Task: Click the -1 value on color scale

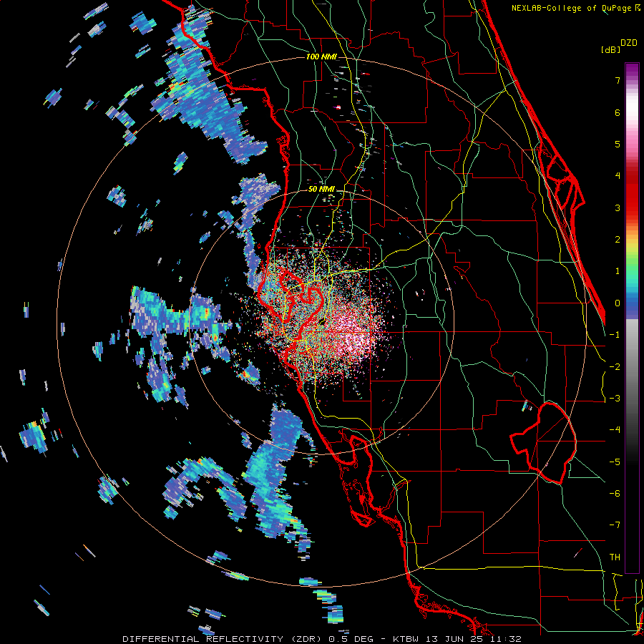Action: point(615,335)
